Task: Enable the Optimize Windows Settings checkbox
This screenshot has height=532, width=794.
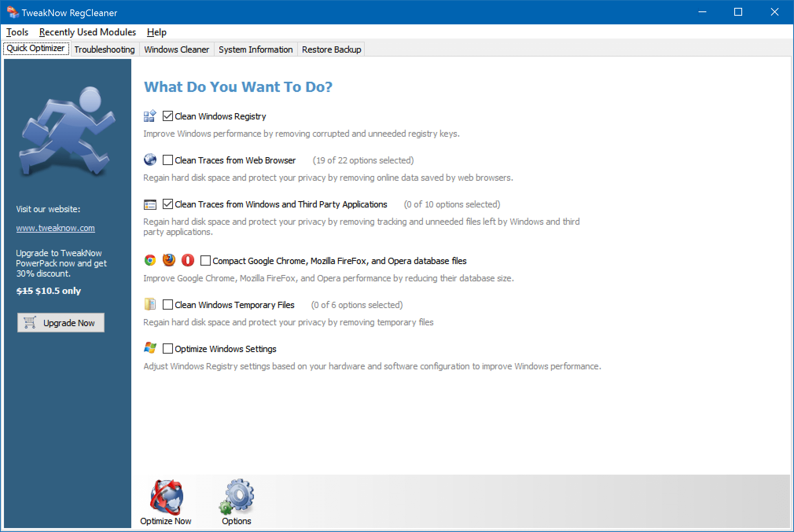Action: tap(167, 349)
